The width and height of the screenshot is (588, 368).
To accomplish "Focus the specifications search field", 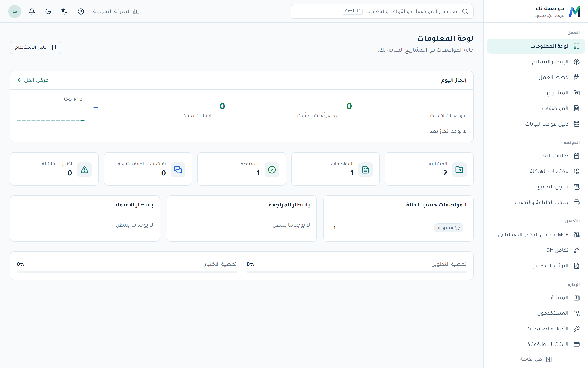I will 382,11.
